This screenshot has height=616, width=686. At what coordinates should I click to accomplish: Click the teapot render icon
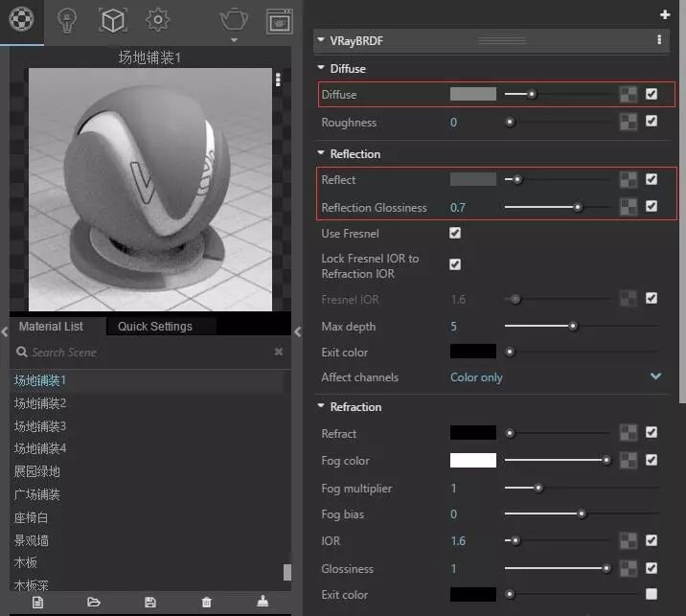tap(233, 18)
